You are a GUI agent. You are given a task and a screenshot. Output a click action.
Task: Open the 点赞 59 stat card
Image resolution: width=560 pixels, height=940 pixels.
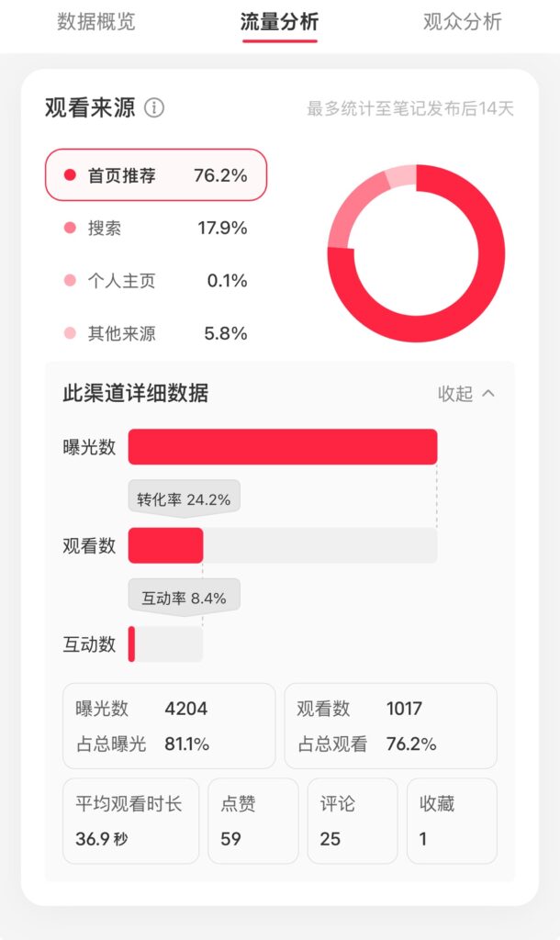(x=253, y=821)
